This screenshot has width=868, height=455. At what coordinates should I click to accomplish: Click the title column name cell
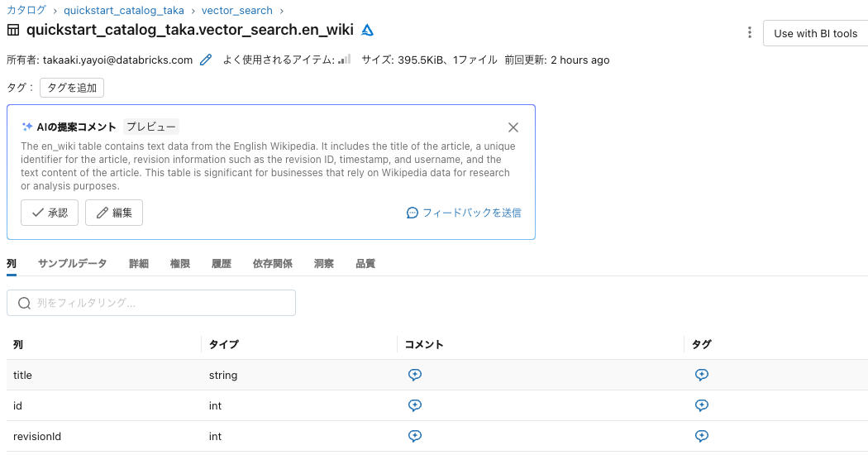pos(22,376)
